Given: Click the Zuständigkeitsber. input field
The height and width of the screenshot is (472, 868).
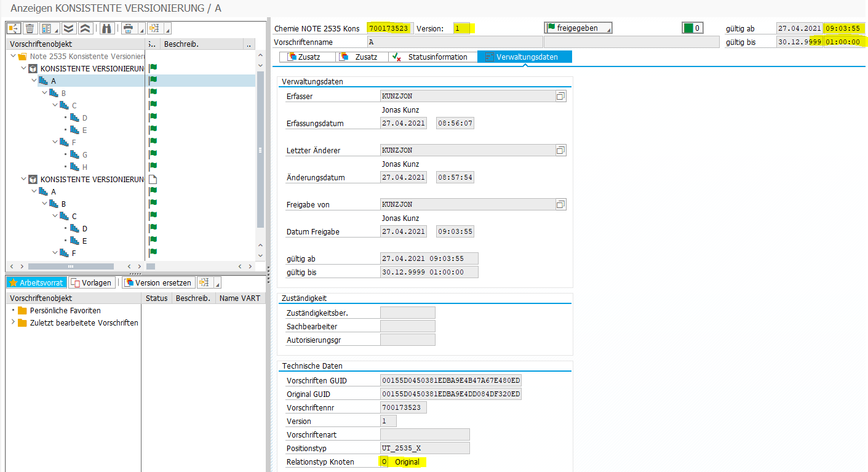Looking at the screenshot, I should (x=407, y=313).
